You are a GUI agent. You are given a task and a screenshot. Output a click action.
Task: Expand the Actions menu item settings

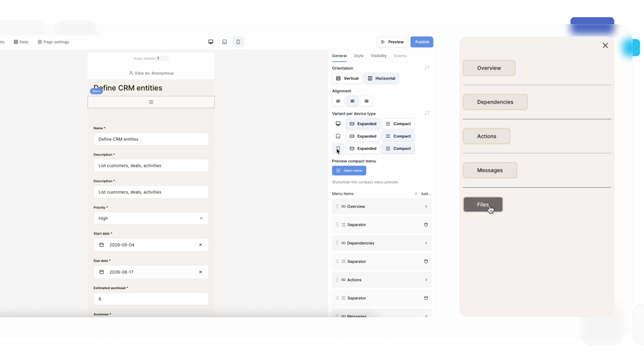click(426, 280)
